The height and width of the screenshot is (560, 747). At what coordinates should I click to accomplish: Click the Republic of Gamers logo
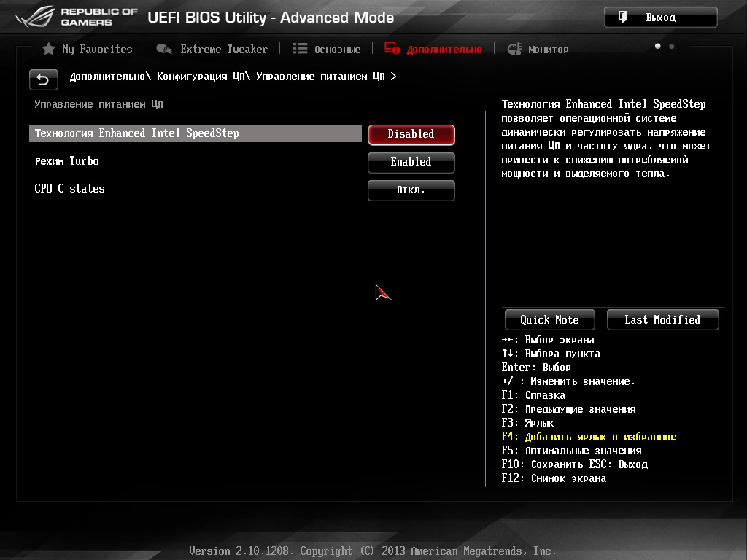click(x=77, y=17)
